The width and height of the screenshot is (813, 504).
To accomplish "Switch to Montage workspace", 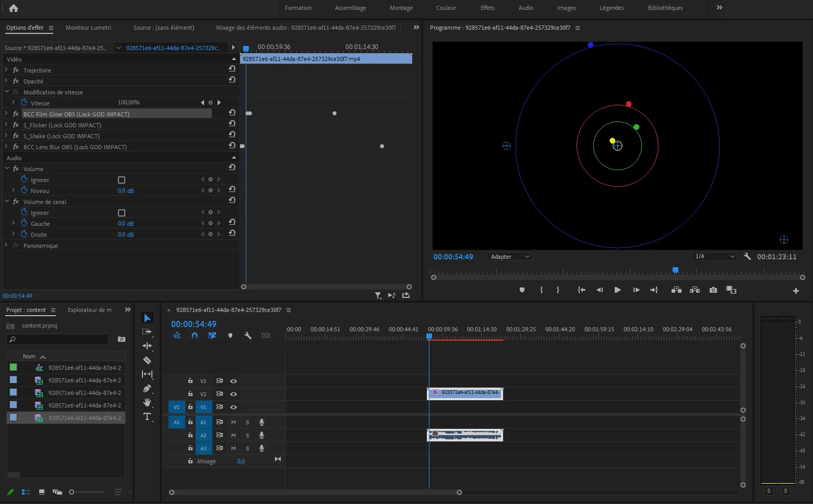I will [x=401, y=8].
